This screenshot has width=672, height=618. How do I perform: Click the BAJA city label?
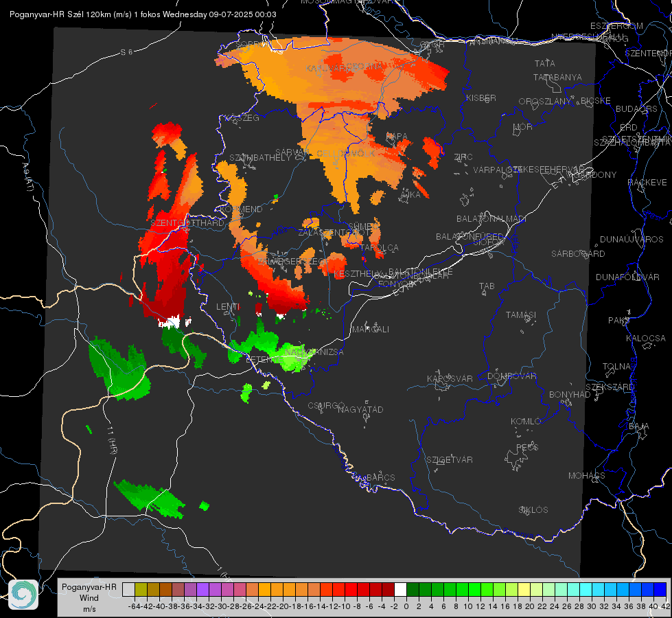(639, 426)
